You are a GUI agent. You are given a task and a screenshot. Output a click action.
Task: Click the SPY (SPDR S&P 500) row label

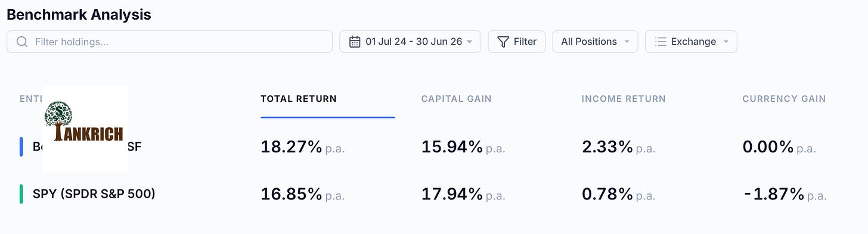tap(94, 194)
